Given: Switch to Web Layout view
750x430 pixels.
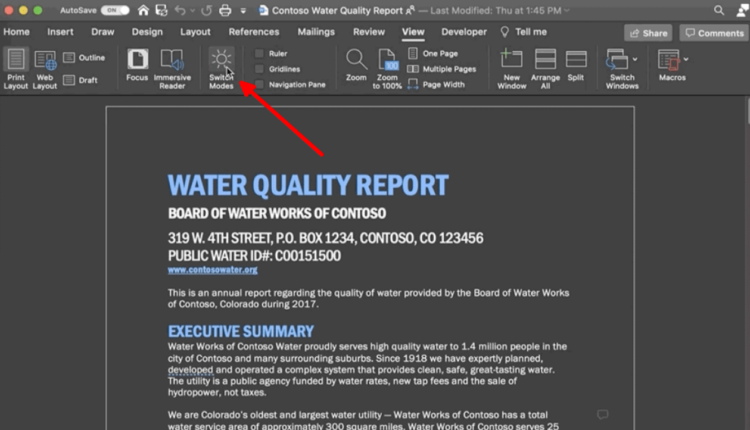Looking at the screenshot, I should 45,69.
